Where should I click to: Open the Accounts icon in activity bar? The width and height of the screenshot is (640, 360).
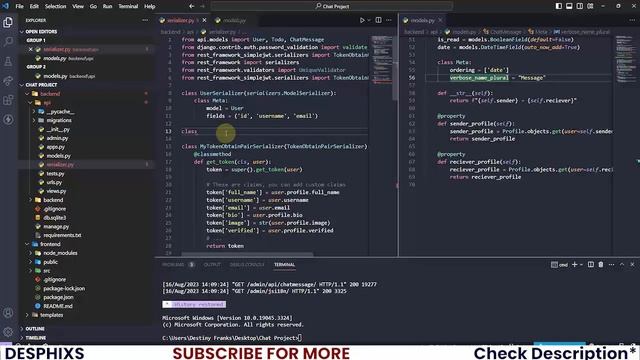[x=8, y=313]
